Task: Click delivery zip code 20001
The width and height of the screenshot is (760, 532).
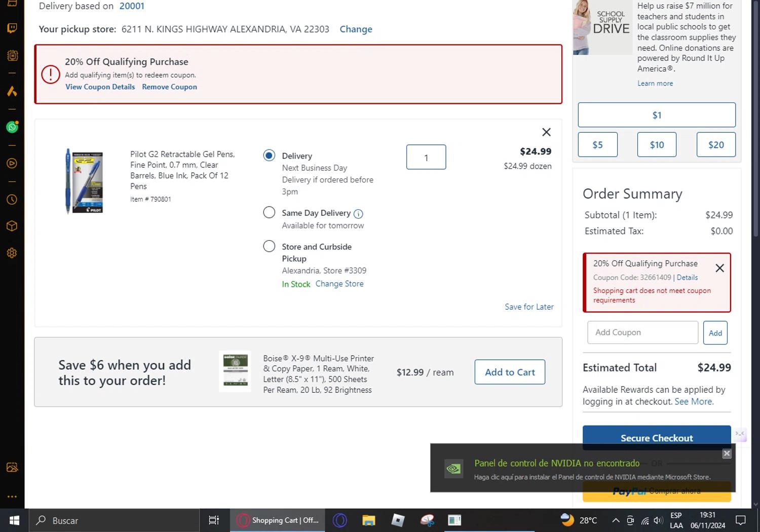Action: pyautogui.click(x=132, y=6)
